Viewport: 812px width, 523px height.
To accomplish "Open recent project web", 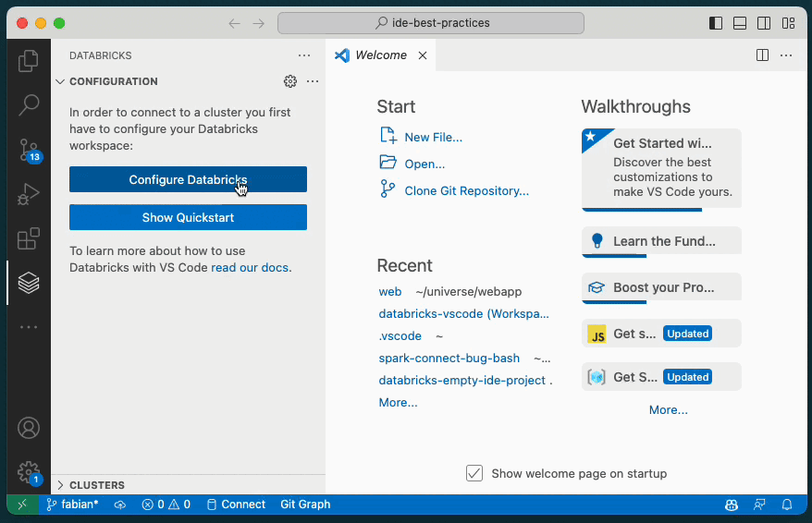I will 390,292.
